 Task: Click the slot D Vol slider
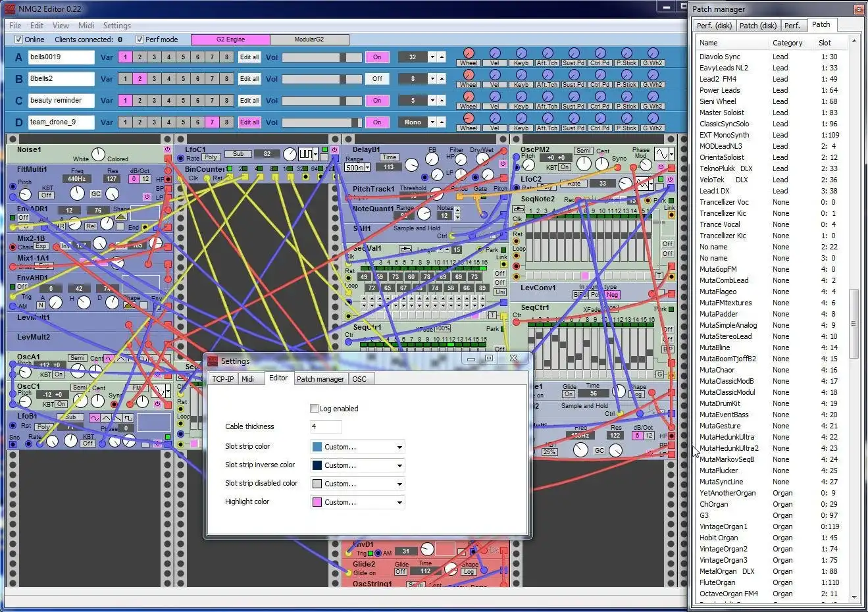click(x=322, y=122)
